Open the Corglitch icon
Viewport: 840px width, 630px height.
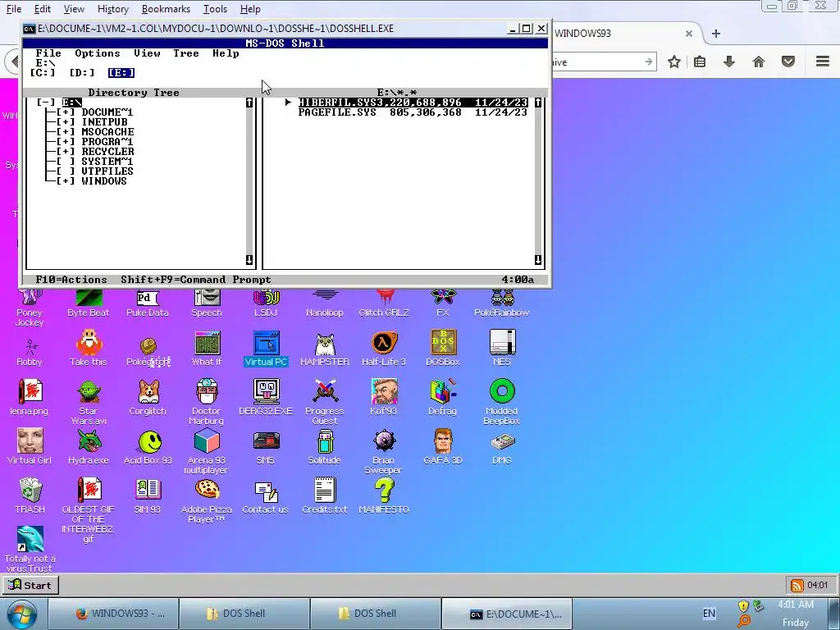tap(148, 398)
